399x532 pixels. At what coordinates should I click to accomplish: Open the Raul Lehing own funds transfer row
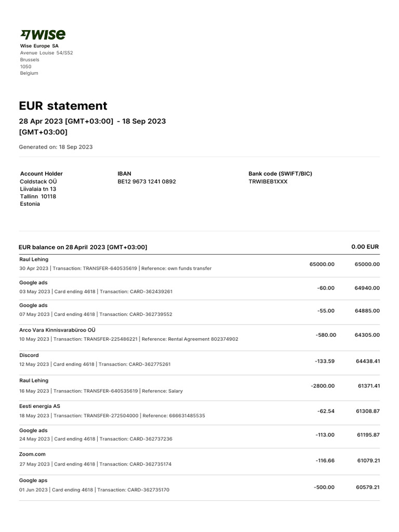click(x=115, y=264)
